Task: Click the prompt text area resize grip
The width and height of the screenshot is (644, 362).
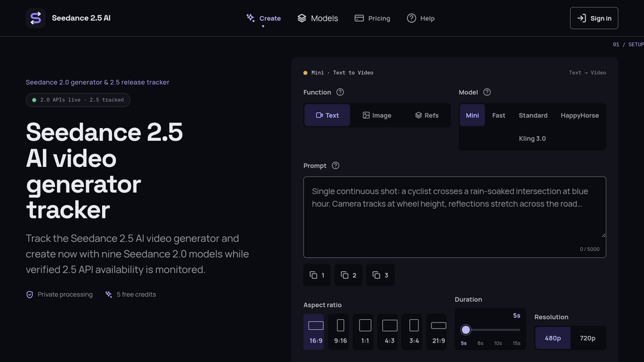Action: [x=603, y=235]
